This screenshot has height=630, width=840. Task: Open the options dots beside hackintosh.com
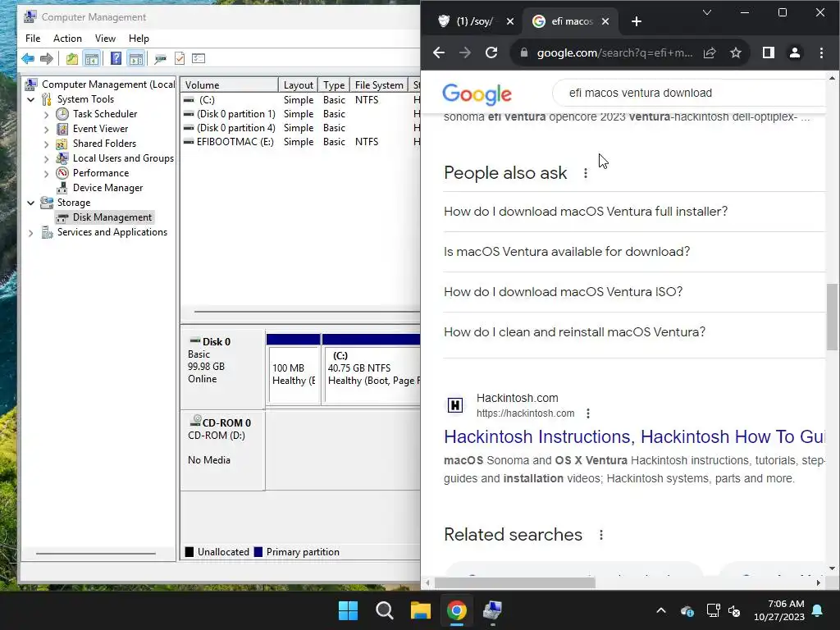588,413
